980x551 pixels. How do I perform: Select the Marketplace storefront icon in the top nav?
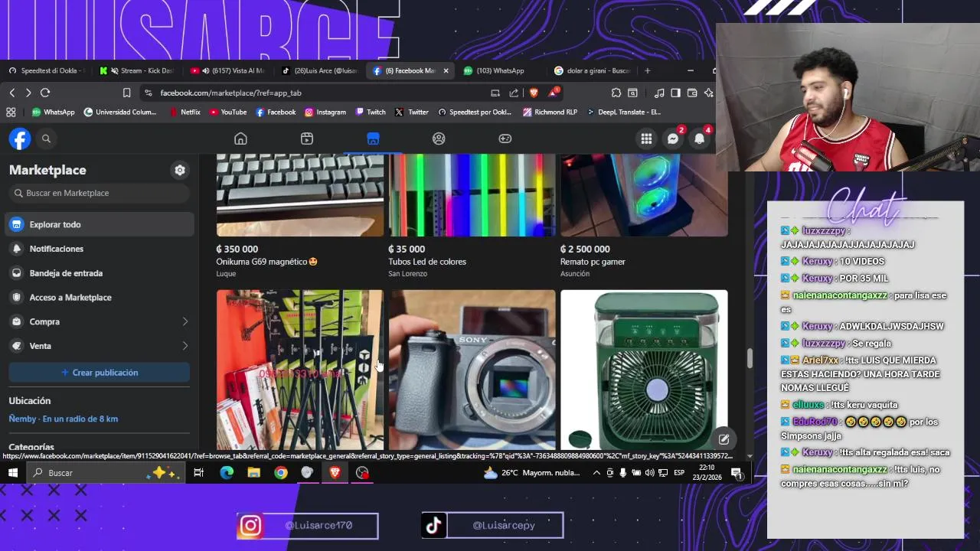[373, 139]
